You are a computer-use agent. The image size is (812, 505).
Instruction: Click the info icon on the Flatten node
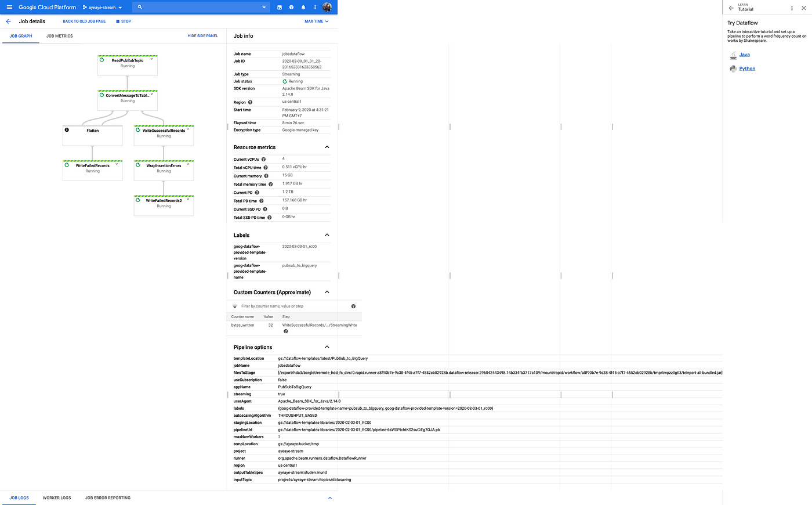[x=66, y=129]
